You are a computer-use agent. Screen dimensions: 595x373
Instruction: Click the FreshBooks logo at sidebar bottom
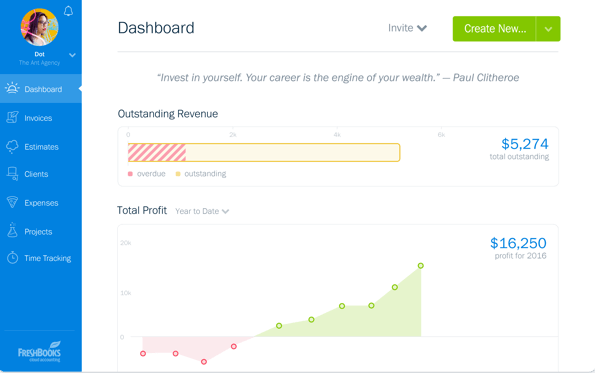(39, 351)
